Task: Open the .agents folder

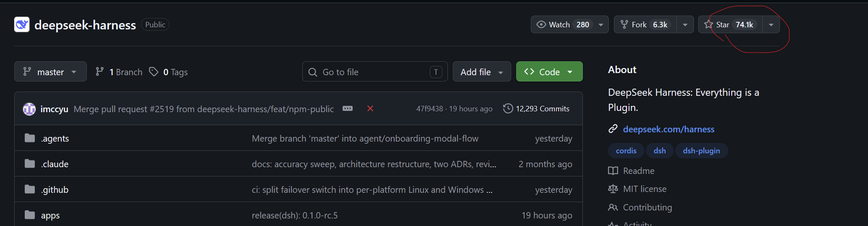Action: 55,138
